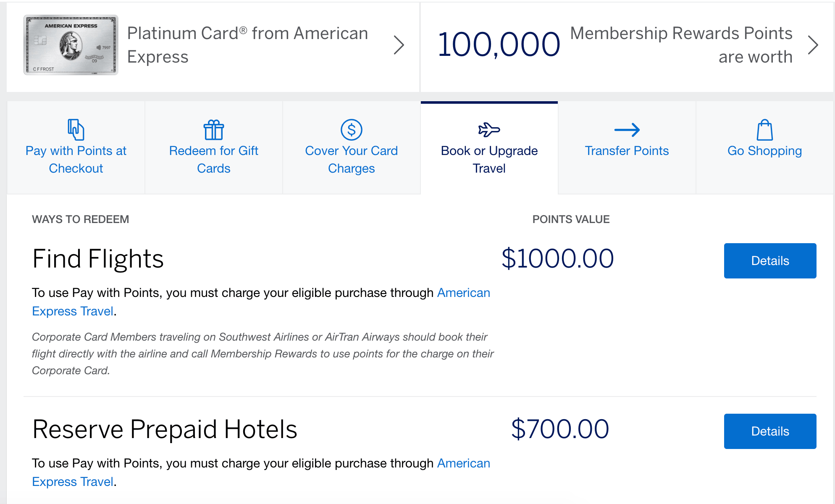Image resolution: width=835 pixels, height=504 pixels.
Task: Click the gift box icon
Action: [213, 129]
